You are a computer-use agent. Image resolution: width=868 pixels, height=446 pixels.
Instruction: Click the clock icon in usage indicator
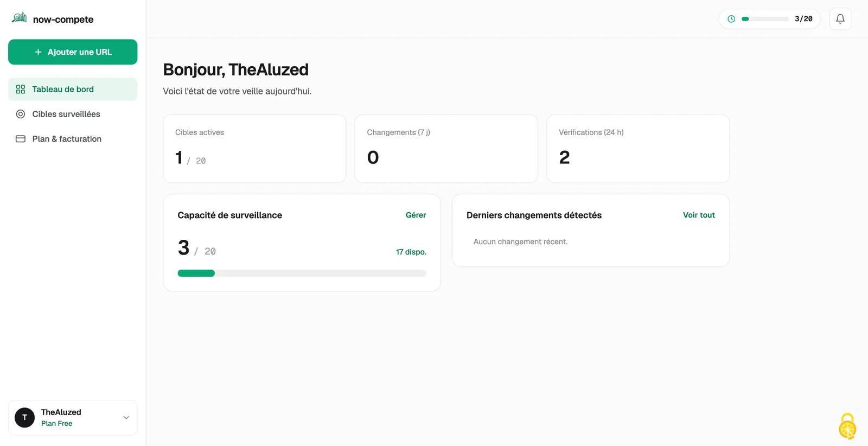731,19
